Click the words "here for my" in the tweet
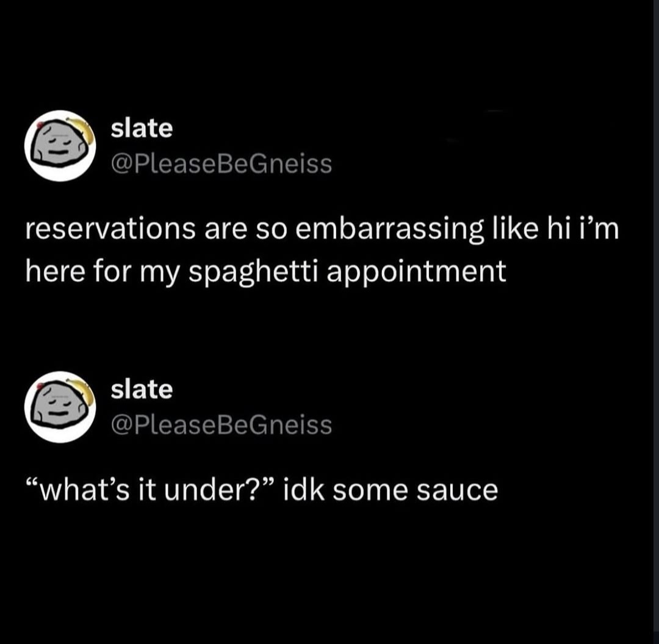The image size is (659, 644). point(103,272)
